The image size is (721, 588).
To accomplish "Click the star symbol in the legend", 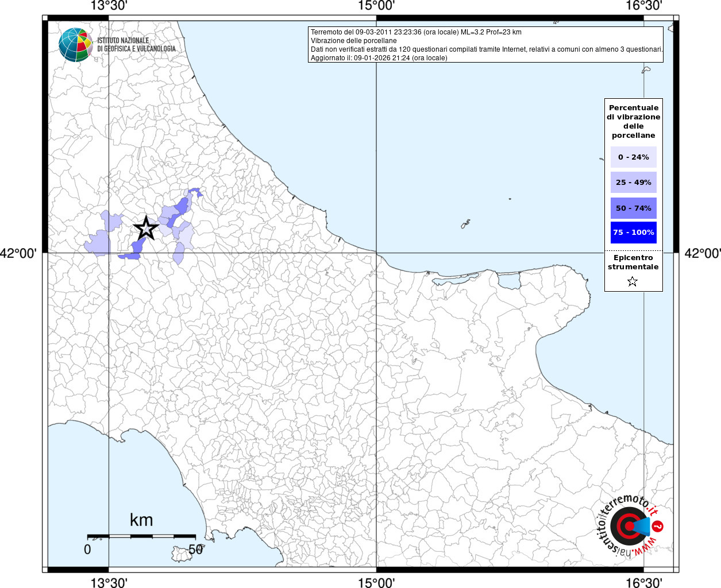I will pos(633,281).
